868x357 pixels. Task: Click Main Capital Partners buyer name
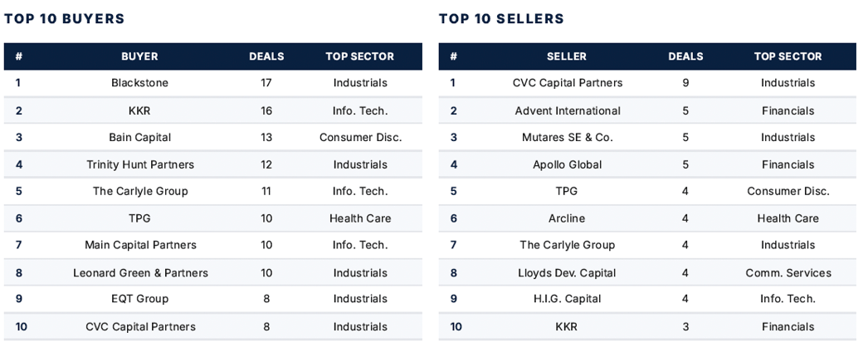tap(140, 245)
